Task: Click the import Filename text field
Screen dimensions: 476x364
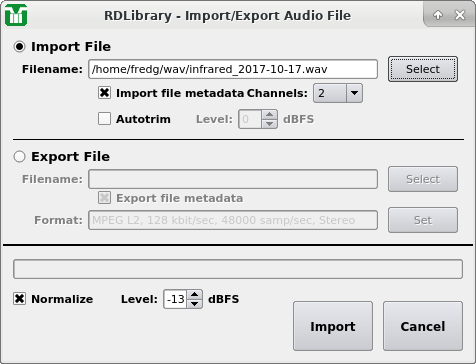Action: coord(233,69)
